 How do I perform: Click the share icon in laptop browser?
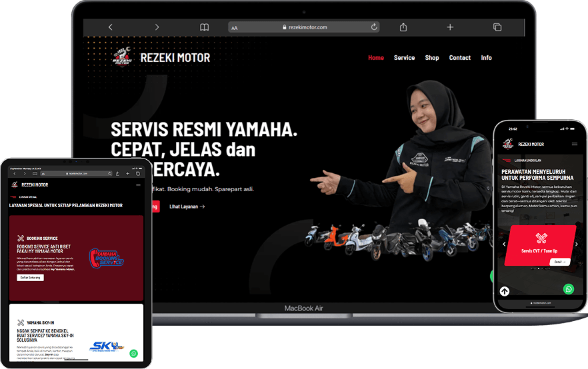pos(403,27)
